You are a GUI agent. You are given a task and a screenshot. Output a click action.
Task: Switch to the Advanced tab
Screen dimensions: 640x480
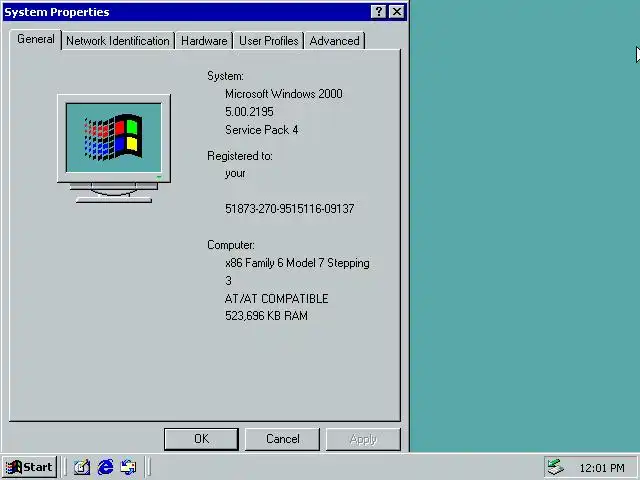[x=334, y=41]
